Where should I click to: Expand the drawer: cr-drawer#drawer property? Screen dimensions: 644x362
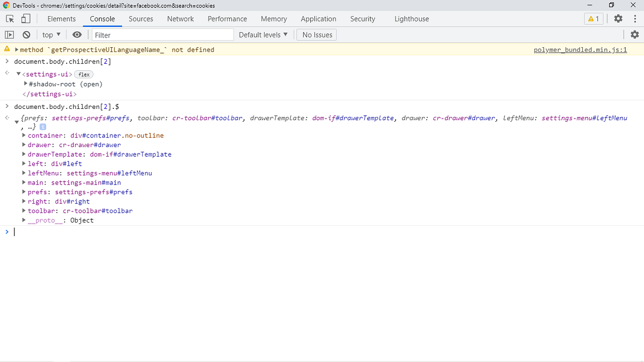point(24,144)
